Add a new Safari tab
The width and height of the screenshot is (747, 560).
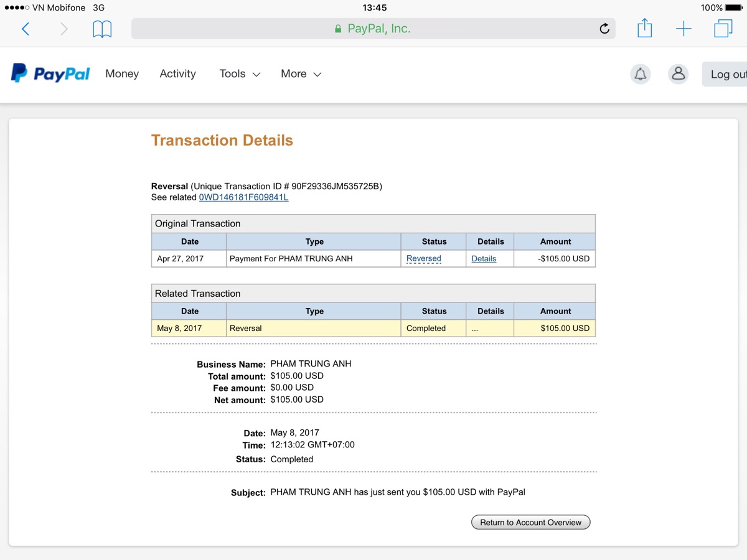click(684, 29)
